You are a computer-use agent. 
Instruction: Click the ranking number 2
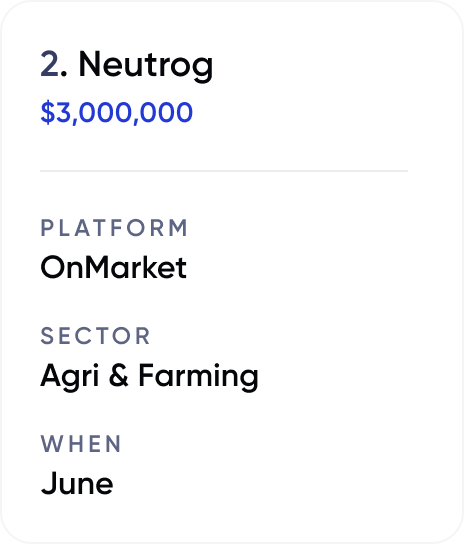50,63
